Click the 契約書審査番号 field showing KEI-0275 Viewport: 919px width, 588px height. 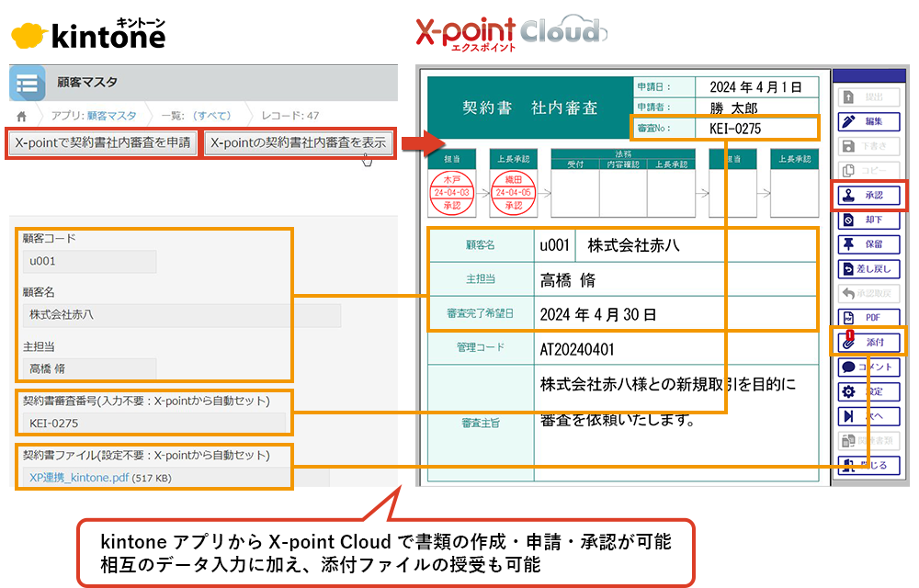153,424
